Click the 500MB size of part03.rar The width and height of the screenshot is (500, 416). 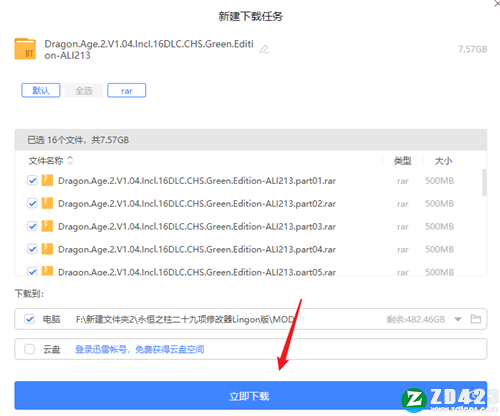[x=439, y=227]
